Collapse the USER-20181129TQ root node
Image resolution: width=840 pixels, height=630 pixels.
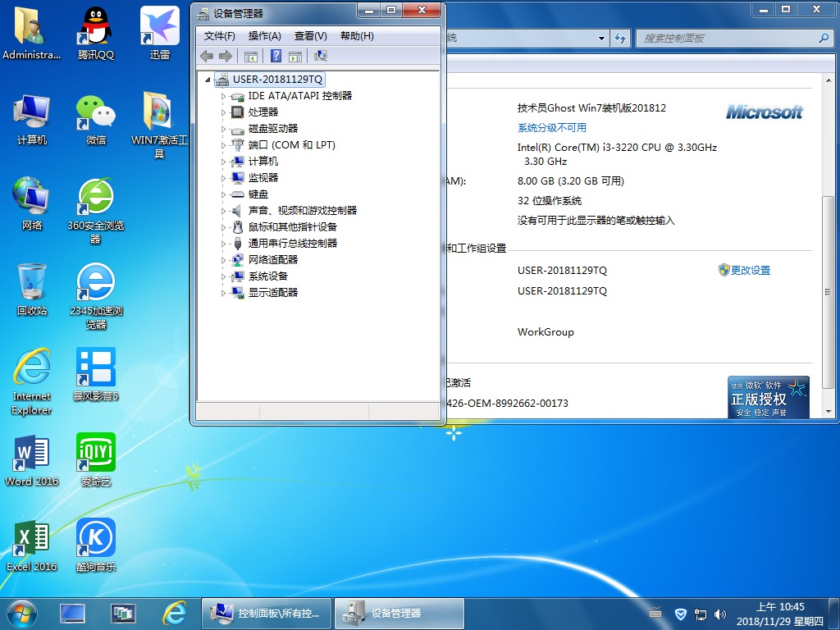pos(208,80)
